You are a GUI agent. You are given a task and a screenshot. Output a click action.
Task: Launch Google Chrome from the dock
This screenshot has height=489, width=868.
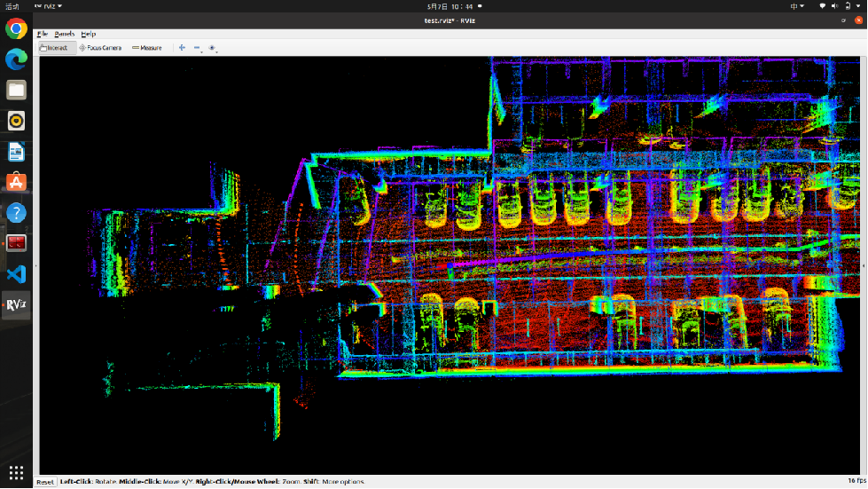16,28
